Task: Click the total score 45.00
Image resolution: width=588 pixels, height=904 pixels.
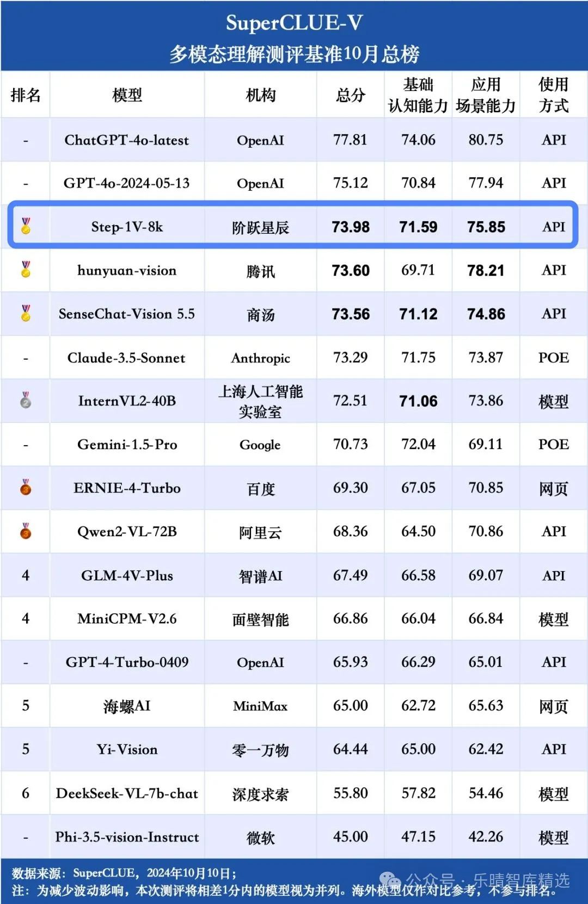Action: (x=350, y=836)
